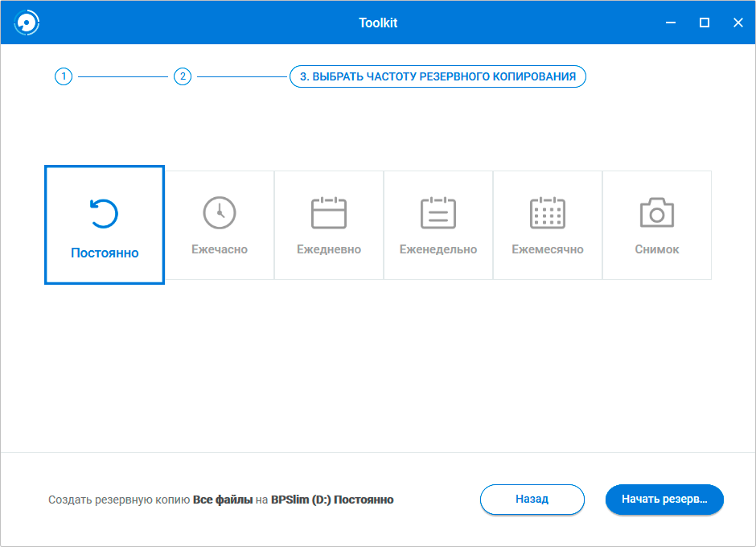Select the Еженедельно weekly backup option

438,224
